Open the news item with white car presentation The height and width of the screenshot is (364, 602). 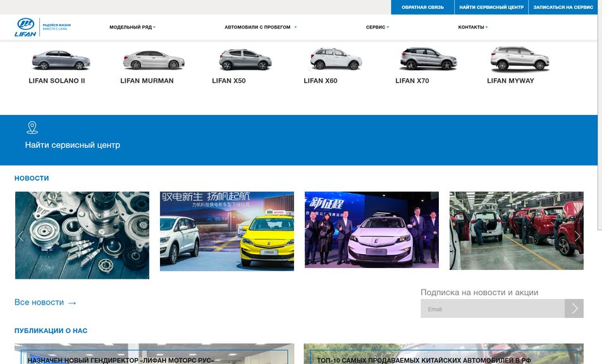pyautogui.click(x=372, y=230)
